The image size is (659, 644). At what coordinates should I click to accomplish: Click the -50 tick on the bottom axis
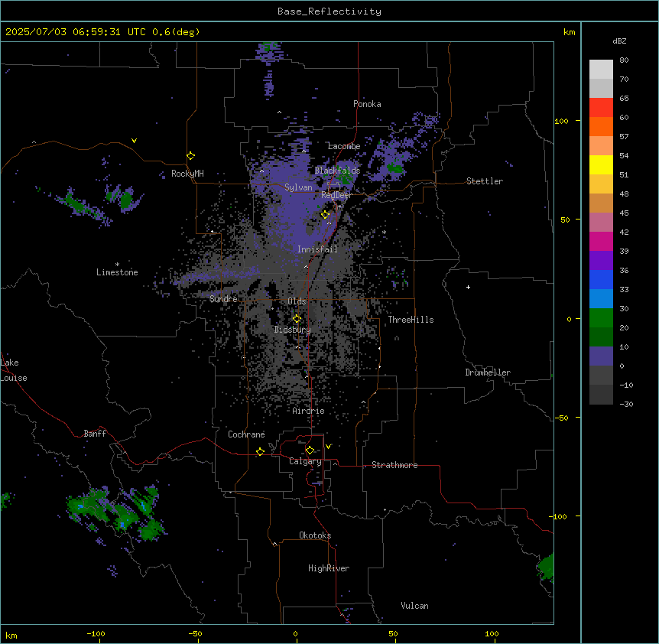(195, 634)
